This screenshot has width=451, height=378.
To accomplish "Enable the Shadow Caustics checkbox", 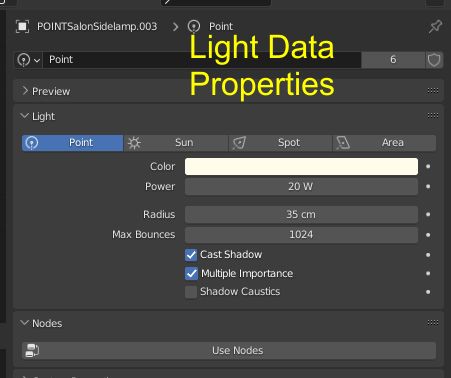I will pyautogui.click(x=191, y=292).
